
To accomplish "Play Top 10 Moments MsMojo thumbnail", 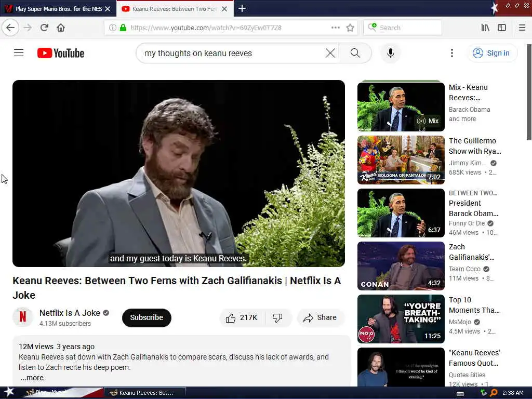I will tap(401, 318).
